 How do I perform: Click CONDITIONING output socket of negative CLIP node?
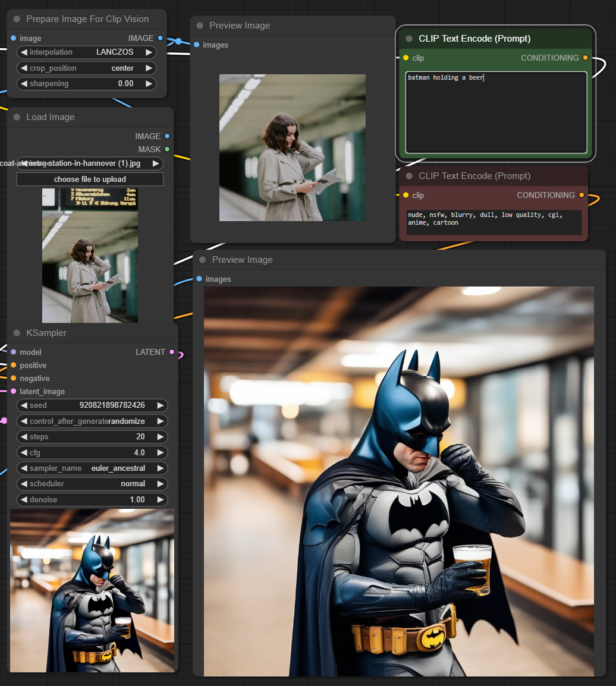click(x=582, y=195)
